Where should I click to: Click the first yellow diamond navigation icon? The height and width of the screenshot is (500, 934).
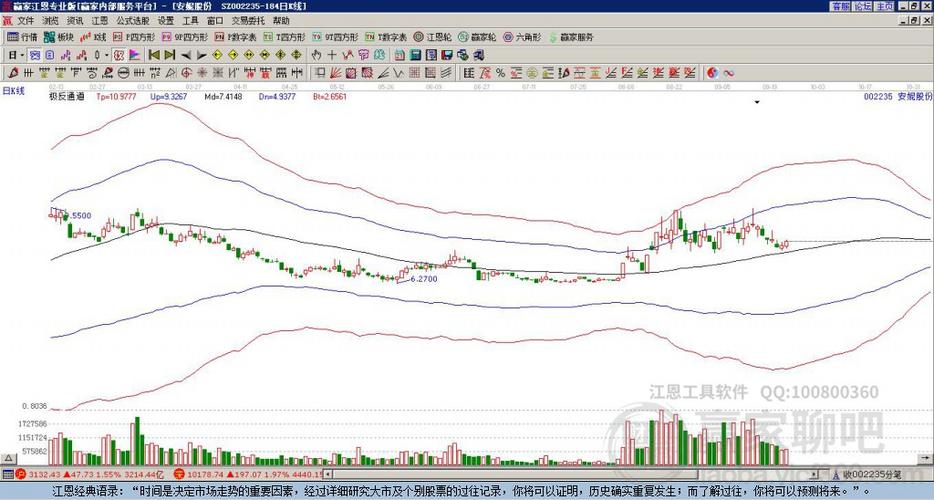pyautogui.click(x=217, y=55)
